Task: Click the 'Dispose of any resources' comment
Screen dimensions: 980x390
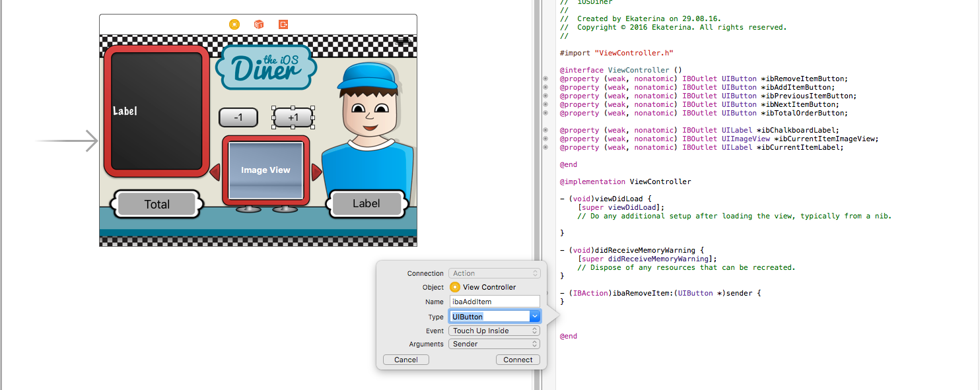Action: click(x=687, y=267)
